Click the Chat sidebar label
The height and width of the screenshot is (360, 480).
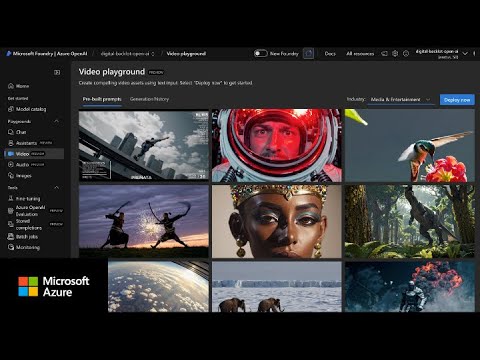point(21,132)
